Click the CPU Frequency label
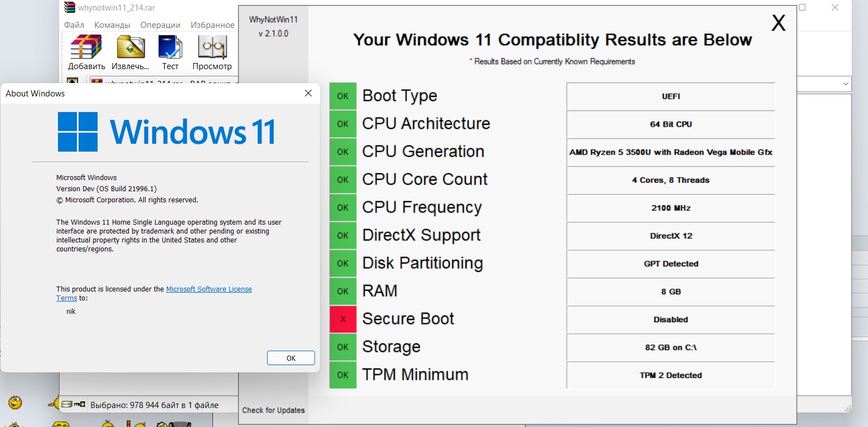Screen dimensions: 868x427 [422, 207]
